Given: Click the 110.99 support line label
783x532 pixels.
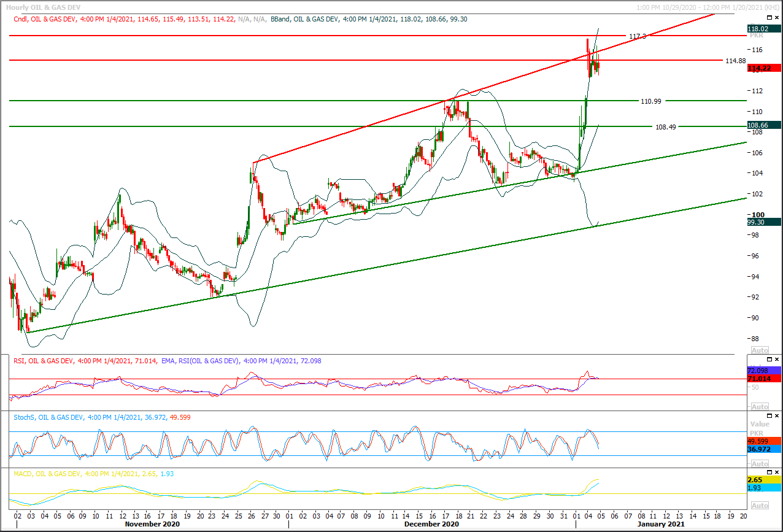Looking at the screenshot, I should [x=650, y=101].
